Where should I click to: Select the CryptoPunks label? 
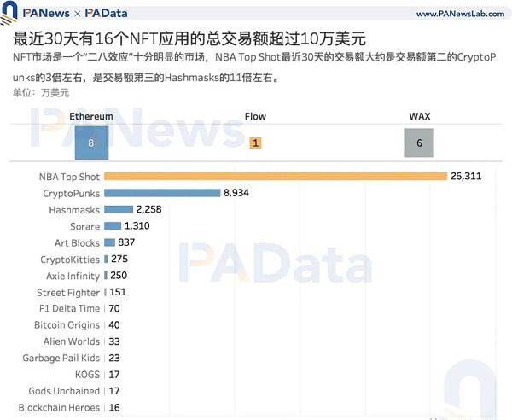click(71, 193)
